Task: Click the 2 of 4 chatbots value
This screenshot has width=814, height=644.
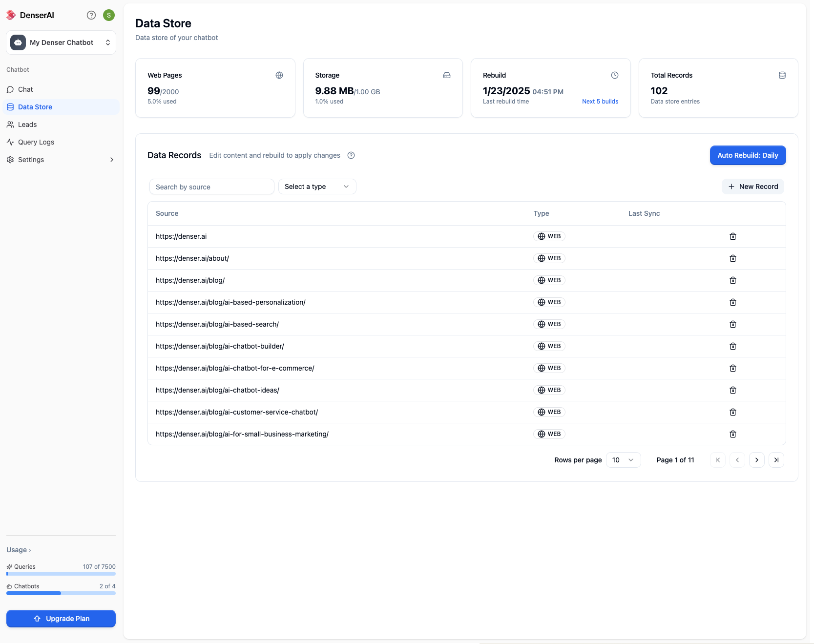Action: [x=107, y=586]
